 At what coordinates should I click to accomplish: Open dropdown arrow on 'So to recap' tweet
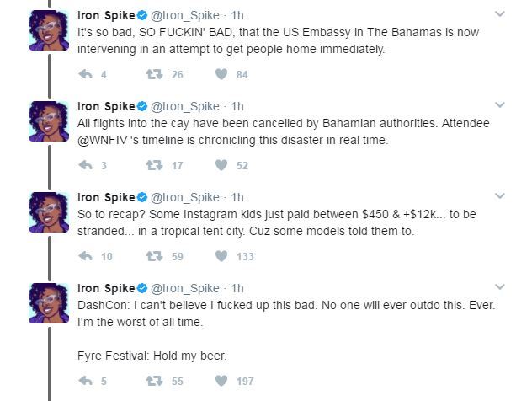[499, 196]
